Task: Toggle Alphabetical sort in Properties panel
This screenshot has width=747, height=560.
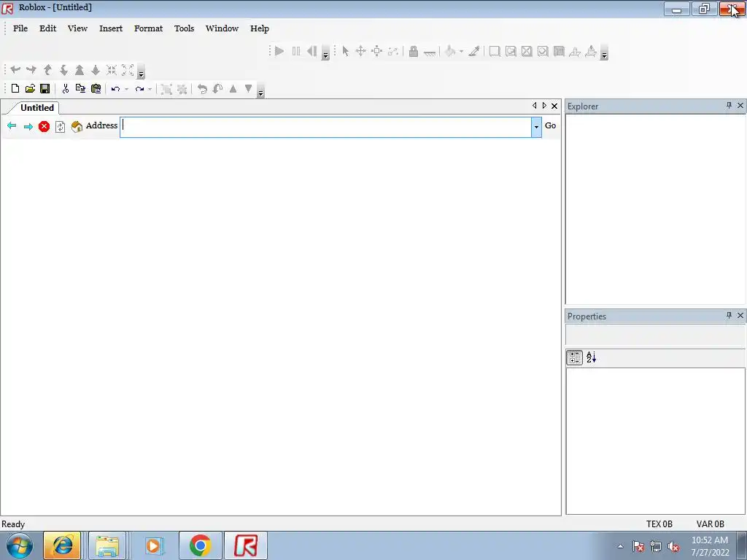Action: tap(591, 357)
